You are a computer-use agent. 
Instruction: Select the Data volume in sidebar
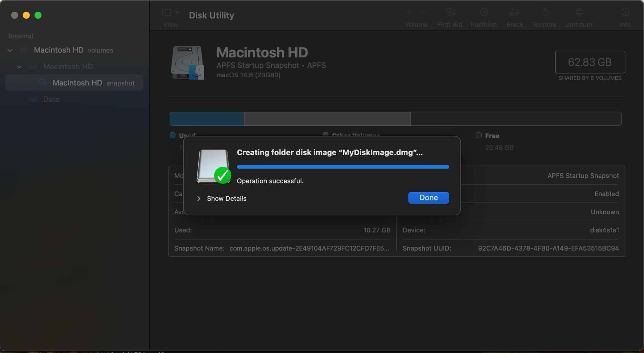[51, 99]
